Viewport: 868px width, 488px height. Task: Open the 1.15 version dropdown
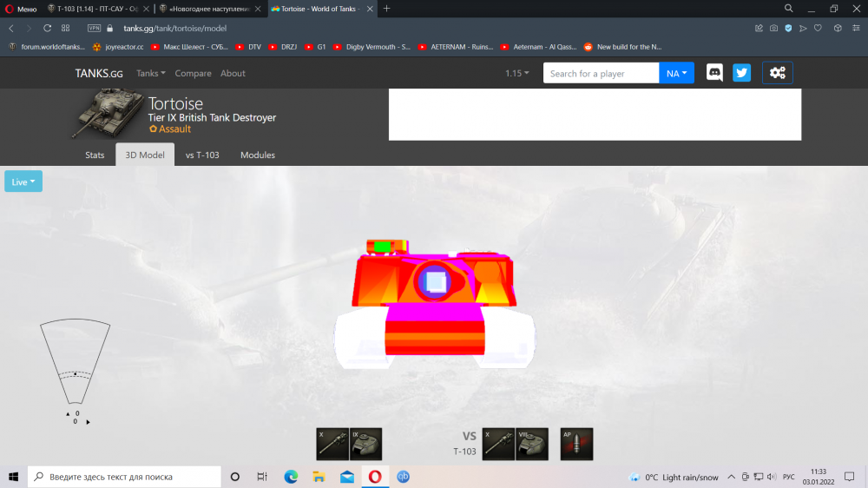tap(517, 74)
